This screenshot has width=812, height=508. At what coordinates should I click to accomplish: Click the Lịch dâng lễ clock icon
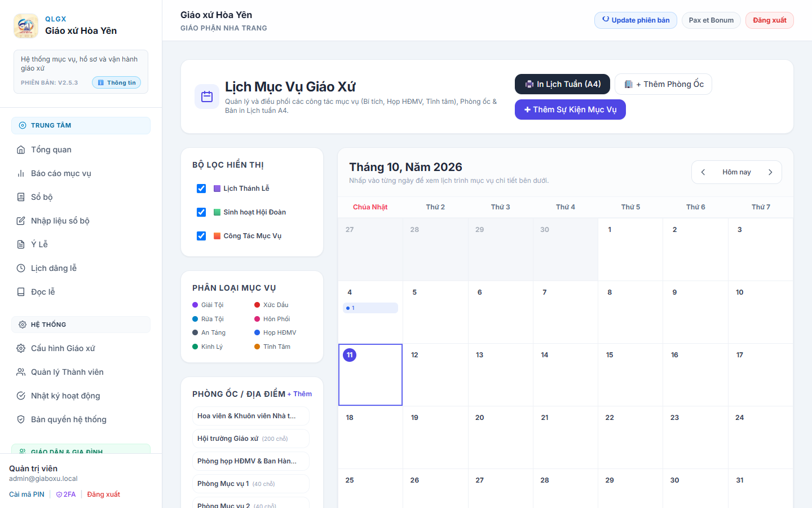[21, 268]
